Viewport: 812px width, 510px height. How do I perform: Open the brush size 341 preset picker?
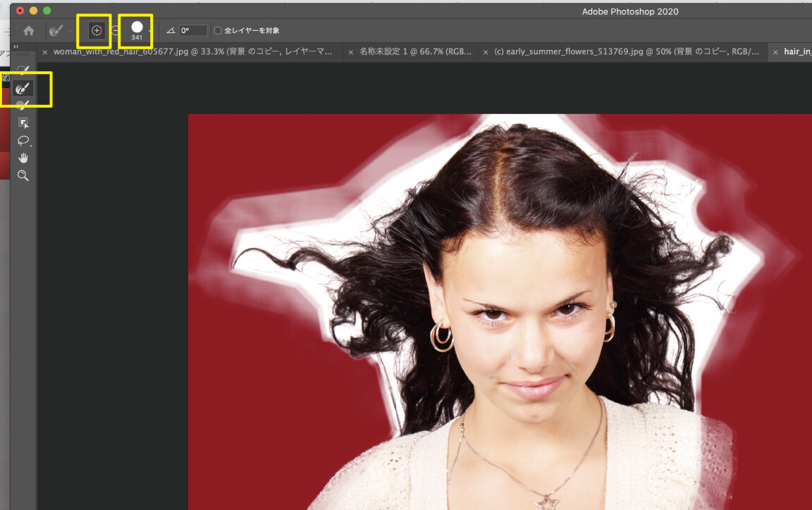pos(137,30)
